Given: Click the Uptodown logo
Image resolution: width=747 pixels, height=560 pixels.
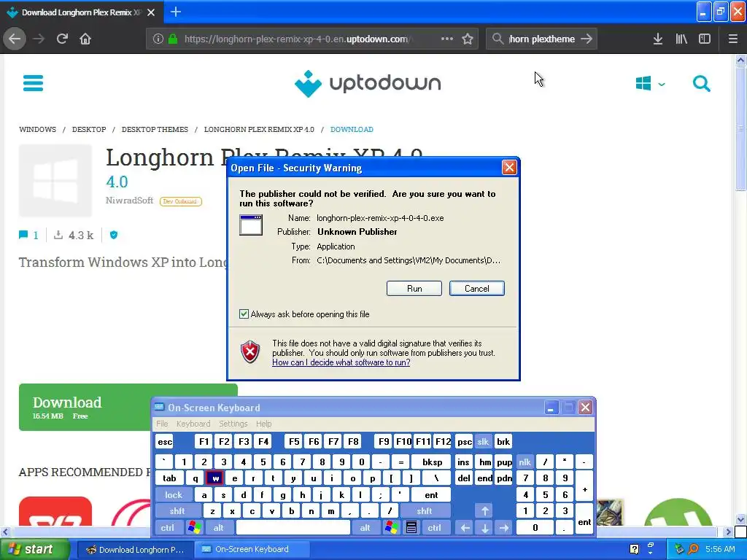Looking at the screenshot, I should coord(368,83).
